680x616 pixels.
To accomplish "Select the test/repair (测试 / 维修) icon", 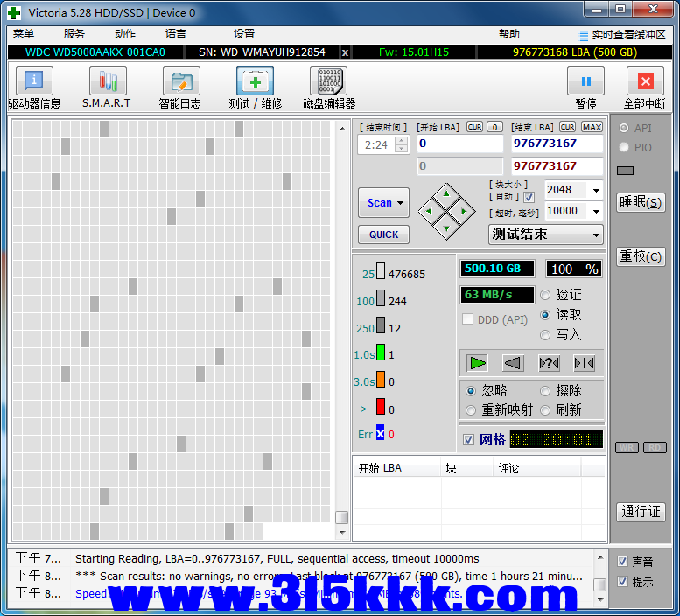I will click(255, 81).
